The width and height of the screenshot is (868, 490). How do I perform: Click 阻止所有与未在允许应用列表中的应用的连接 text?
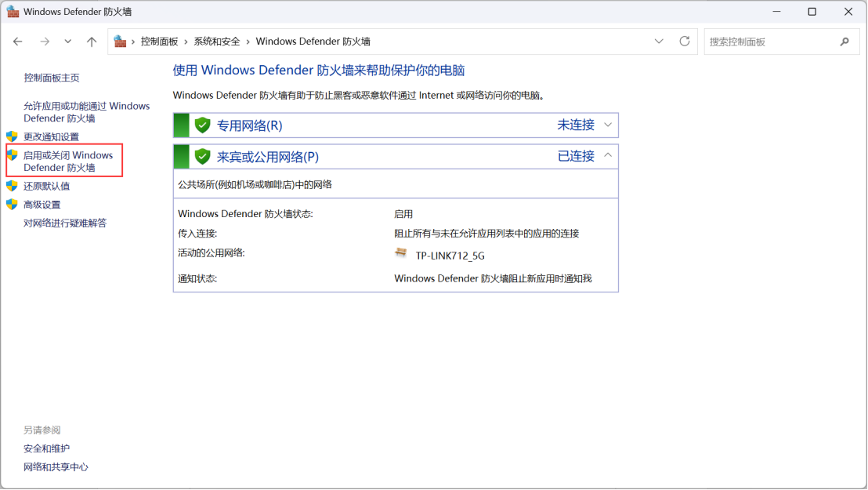486,234
